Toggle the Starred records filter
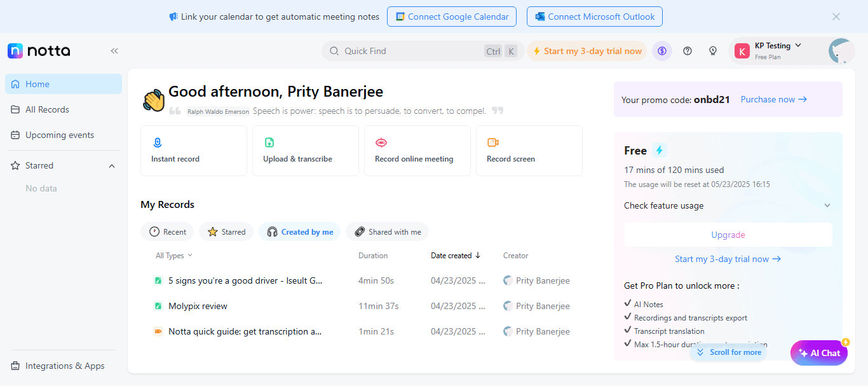 [x=226, y=232]
